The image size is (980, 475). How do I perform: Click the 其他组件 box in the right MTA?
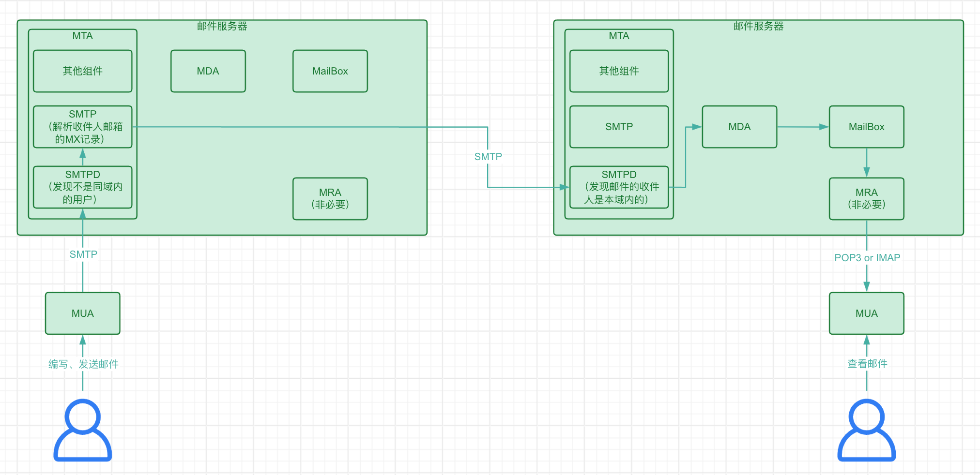619,71
